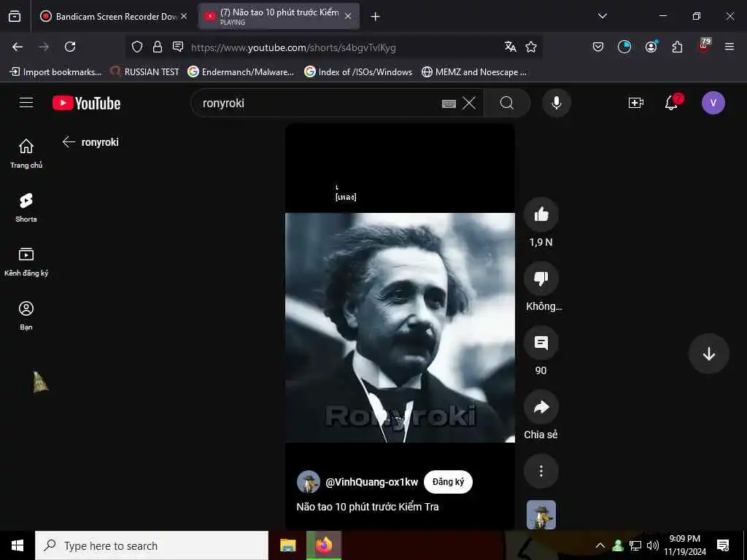The image size is (747, 560).
Task: Share the short via Chia sẻ icon
Action: click(541, 407)
